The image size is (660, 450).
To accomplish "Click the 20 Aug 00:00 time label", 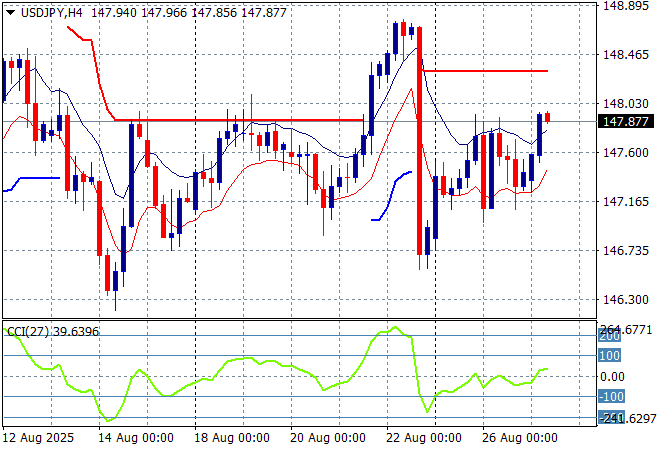I will pyautogui.click(x=328, y=438).
